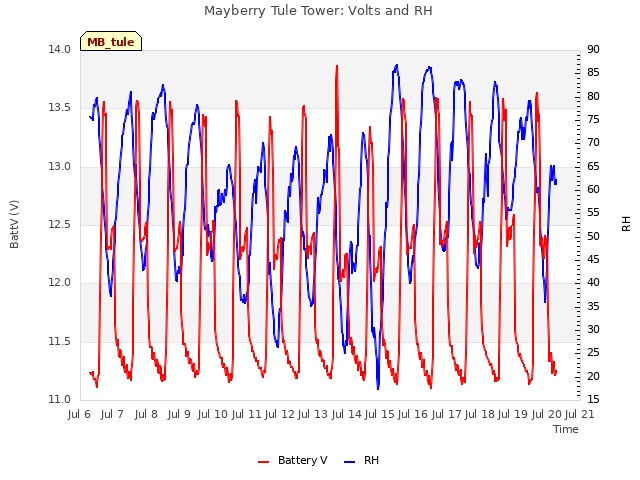Viewport: 640px width, 480px height.
Task: Click the 40 right axis value
Action: point(593,282)
